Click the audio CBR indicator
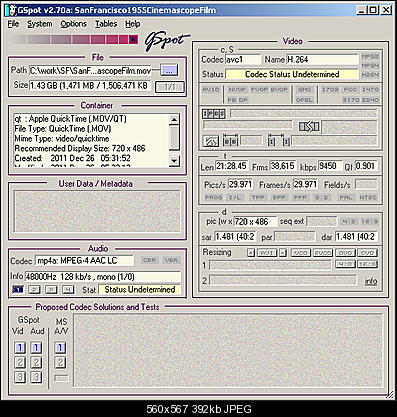 pyautogui.click(x=150, y=260)
